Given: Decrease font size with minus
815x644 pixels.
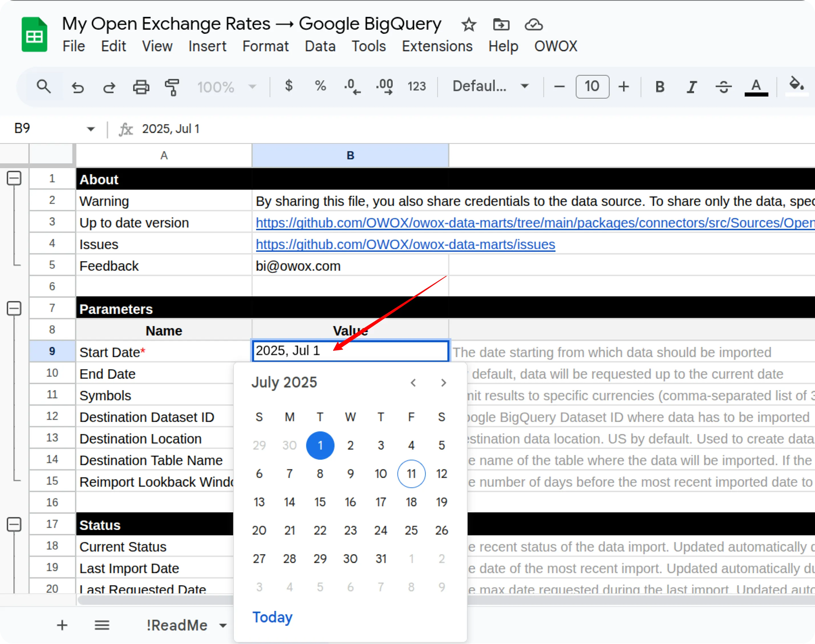Looking at the screenshot, I should tap(559, 87).
